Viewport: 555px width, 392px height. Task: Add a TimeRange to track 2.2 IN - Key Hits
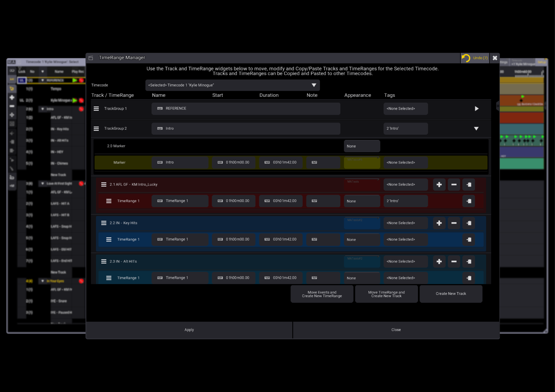[439, 223]
